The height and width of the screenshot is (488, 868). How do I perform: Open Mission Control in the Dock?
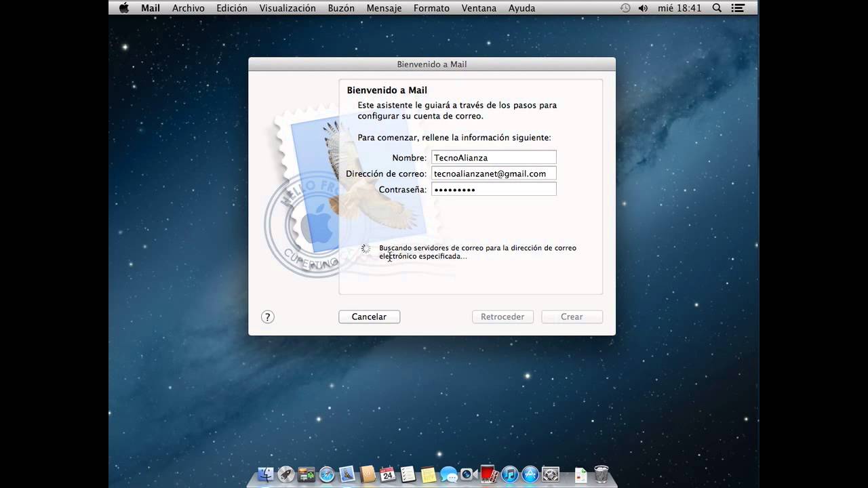pyautogui.click(x=307, y=474)
